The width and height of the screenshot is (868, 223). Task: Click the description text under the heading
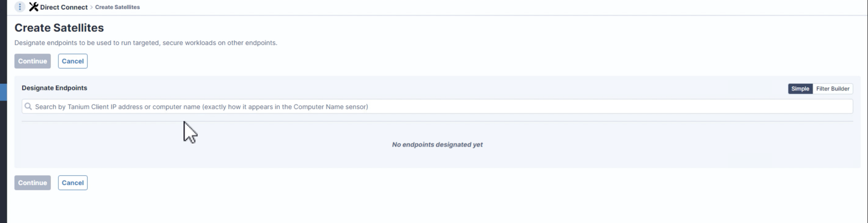145,43
